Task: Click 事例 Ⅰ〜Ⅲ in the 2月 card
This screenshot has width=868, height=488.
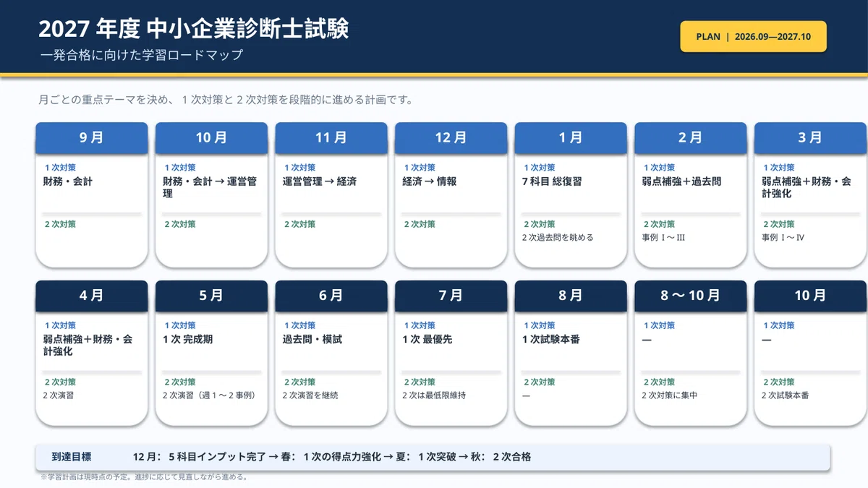Action: tap(663, 237)
